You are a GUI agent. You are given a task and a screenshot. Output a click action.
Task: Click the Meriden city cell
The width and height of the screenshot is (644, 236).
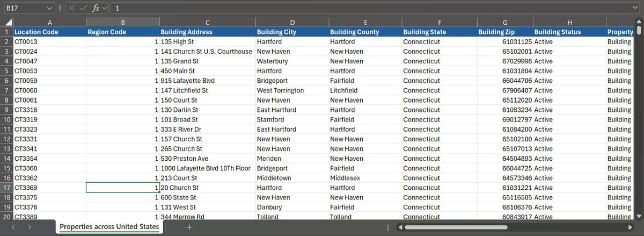[x=292, y=159]
